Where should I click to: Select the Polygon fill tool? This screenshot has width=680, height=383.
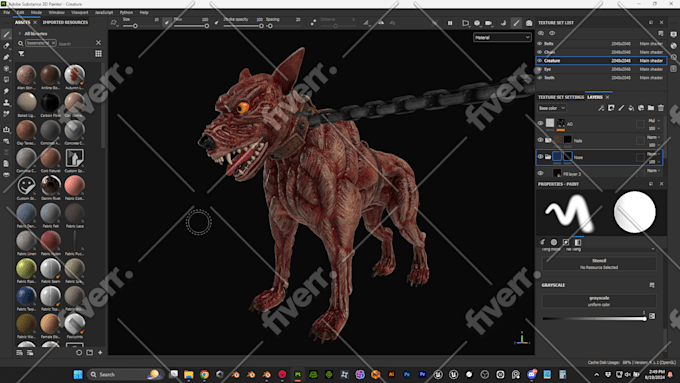[x=6, y=69]
